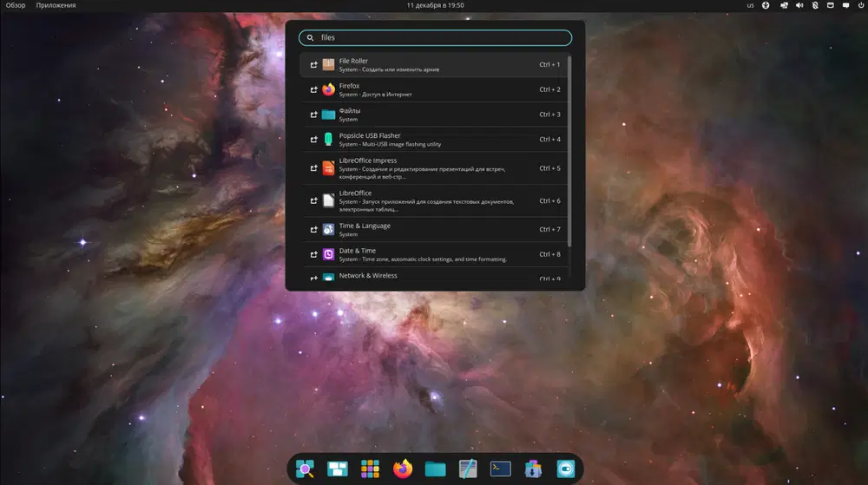Image resolution: width=868 pixels, height=485 pixels.
Task: Expand the US keyboard layout selector
Action: click(x=750, y=5)
